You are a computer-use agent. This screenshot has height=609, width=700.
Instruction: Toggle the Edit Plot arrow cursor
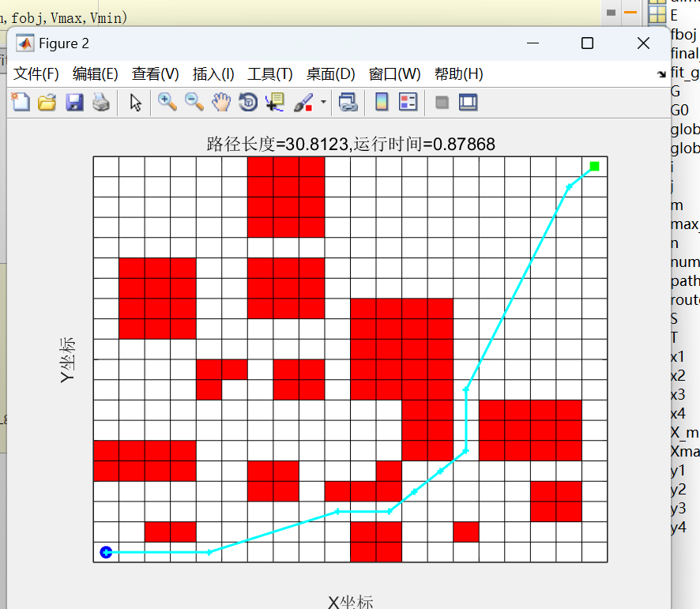coord(136,102)
